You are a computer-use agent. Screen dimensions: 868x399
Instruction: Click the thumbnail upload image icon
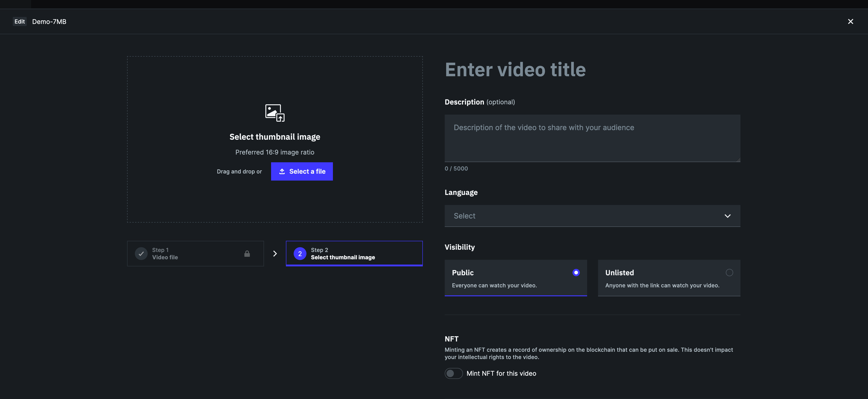tap(274, 113)
